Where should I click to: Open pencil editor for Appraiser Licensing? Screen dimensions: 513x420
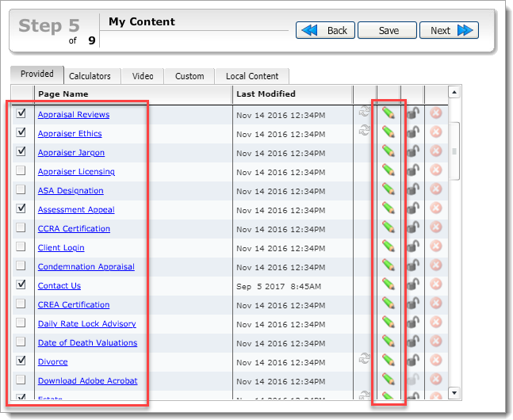coord(389,170)
